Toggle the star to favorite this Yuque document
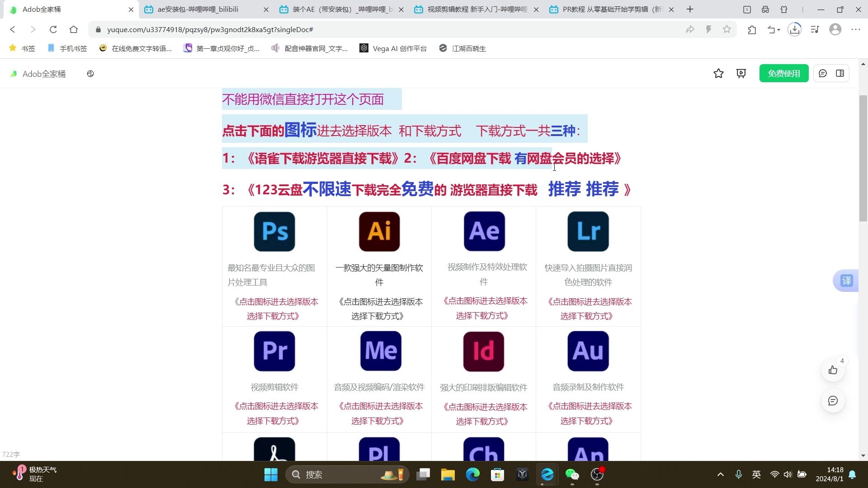868x488 pixels. (718, 73)
